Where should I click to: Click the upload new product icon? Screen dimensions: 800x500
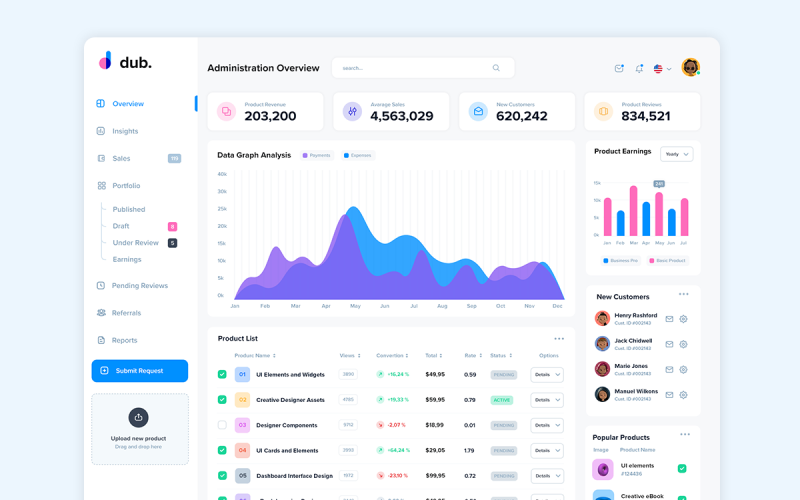pos(139,417)
